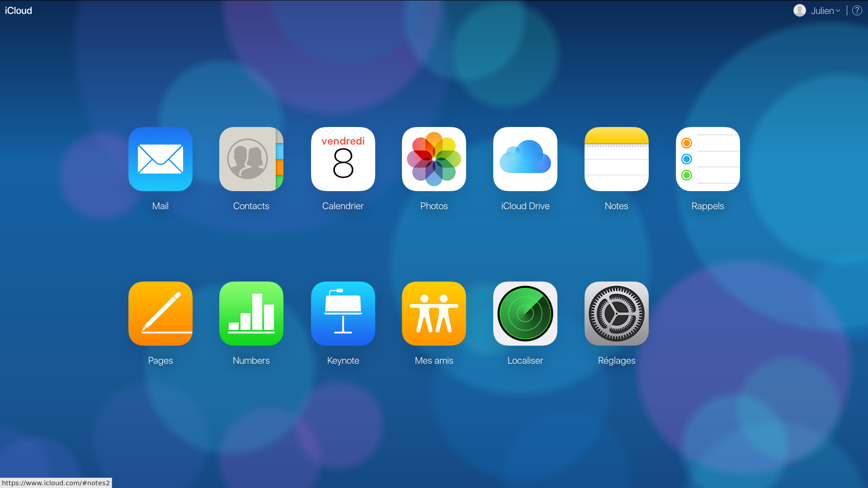Viewport: 868px width, 488px height.
Task: Click the Mes amis label text
Action: 434,361
